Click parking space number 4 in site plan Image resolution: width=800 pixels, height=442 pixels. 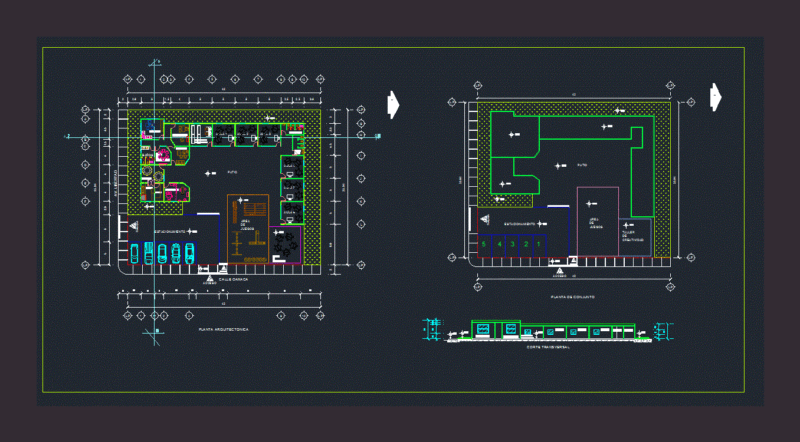click(499, 244)
